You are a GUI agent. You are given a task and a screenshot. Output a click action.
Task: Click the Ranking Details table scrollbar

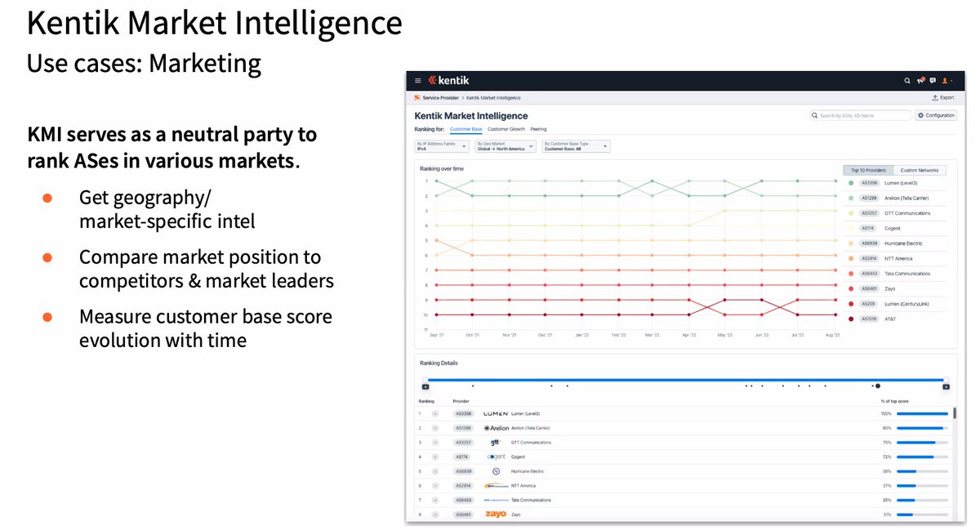pos(955,414)
